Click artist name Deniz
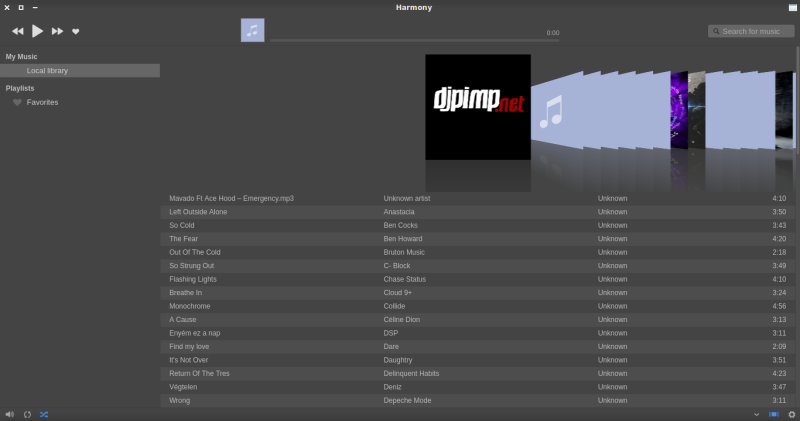Image resolution: width=800 pixels, height=421 pixels. click(392, 387)
